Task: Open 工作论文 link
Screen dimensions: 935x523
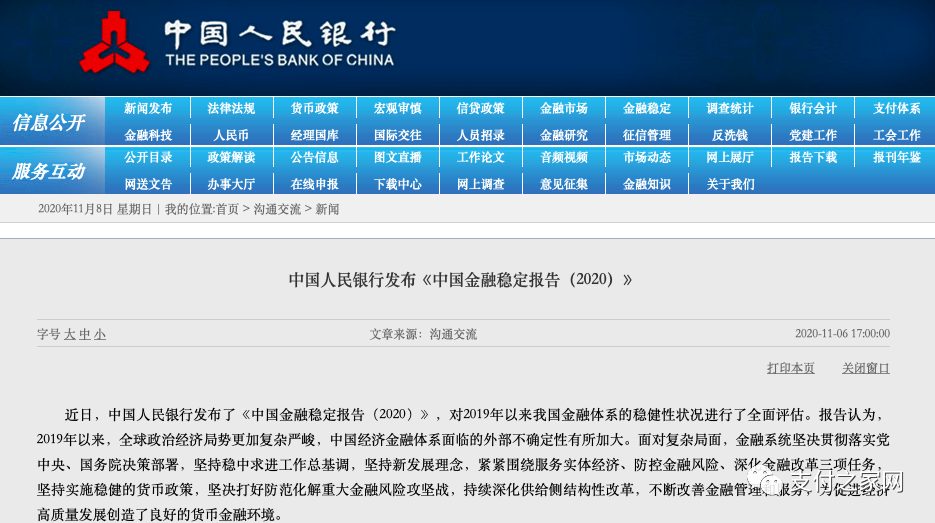Action: click(481, 157)
